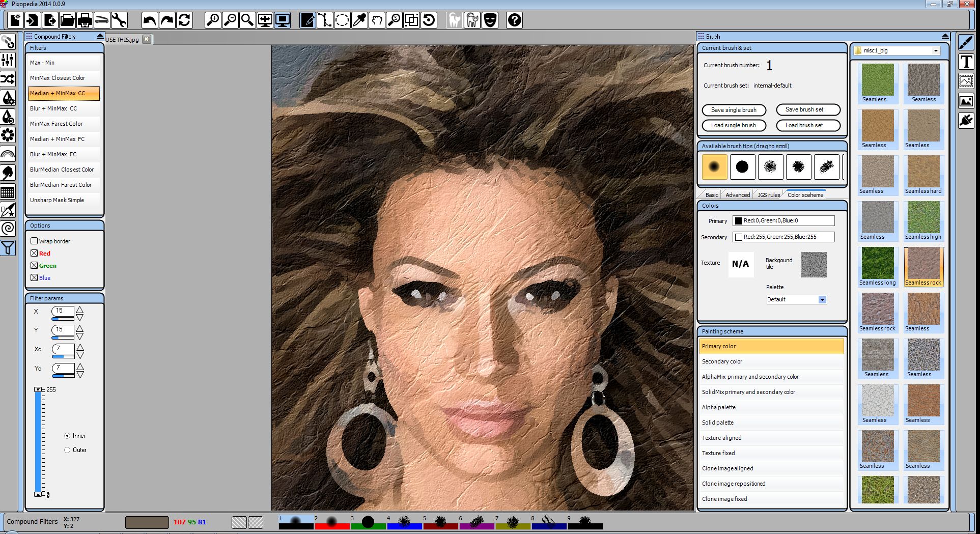Select the Outer radio button
The width and height of the screenshot is (980, 534).
pos(67,450)
